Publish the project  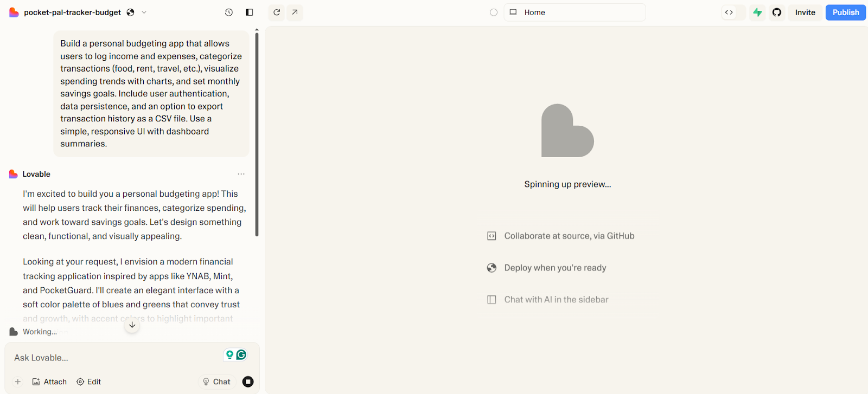(846, 12)
